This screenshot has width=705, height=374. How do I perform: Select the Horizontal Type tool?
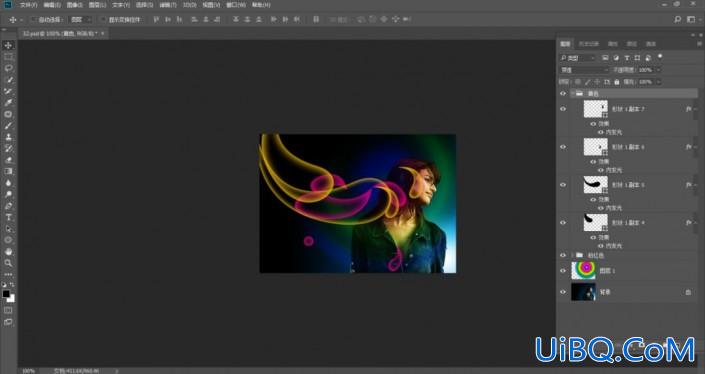pos(8,217)
